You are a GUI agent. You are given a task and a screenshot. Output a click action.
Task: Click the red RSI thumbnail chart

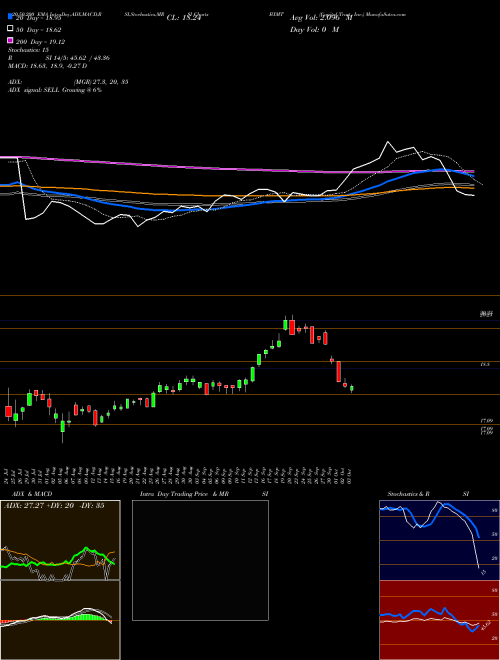[439, 620]
